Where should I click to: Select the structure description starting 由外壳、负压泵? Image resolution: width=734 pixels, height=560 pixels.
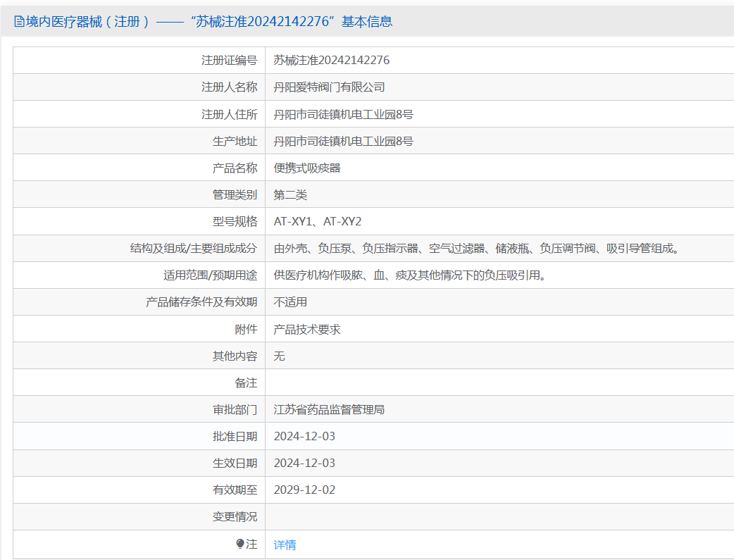(476, 248)
